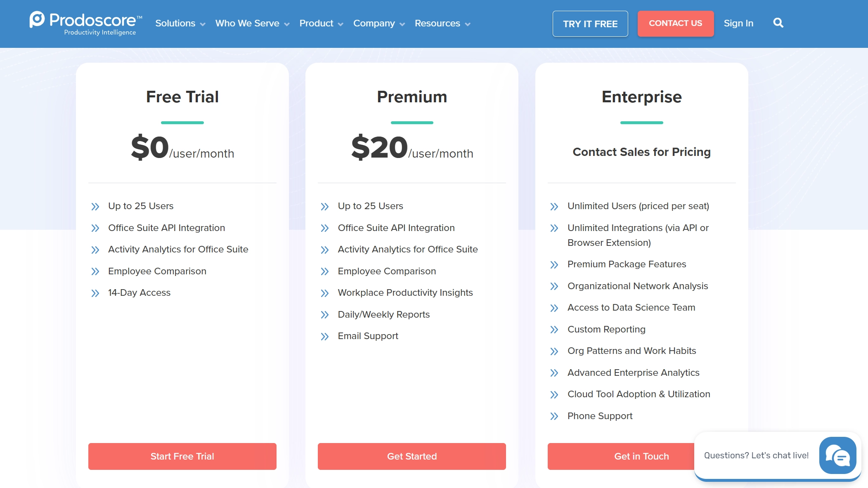Select the TRY IT FREE button
868x488 pixels.
590,24
